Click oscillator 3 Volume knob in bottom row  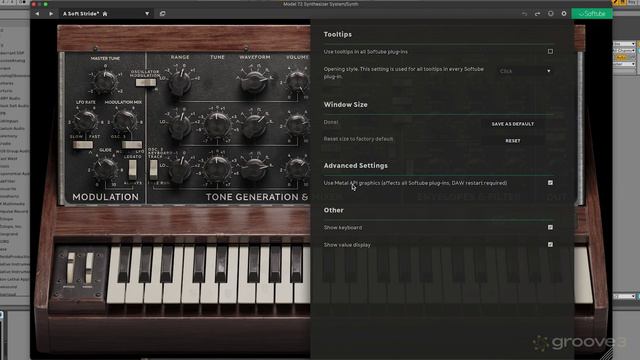pos(297,168)
